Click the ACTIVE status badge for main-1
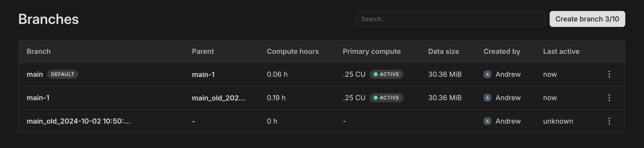Image resolution: width=644 pixels, height=148 pixels. coord(386,98)
